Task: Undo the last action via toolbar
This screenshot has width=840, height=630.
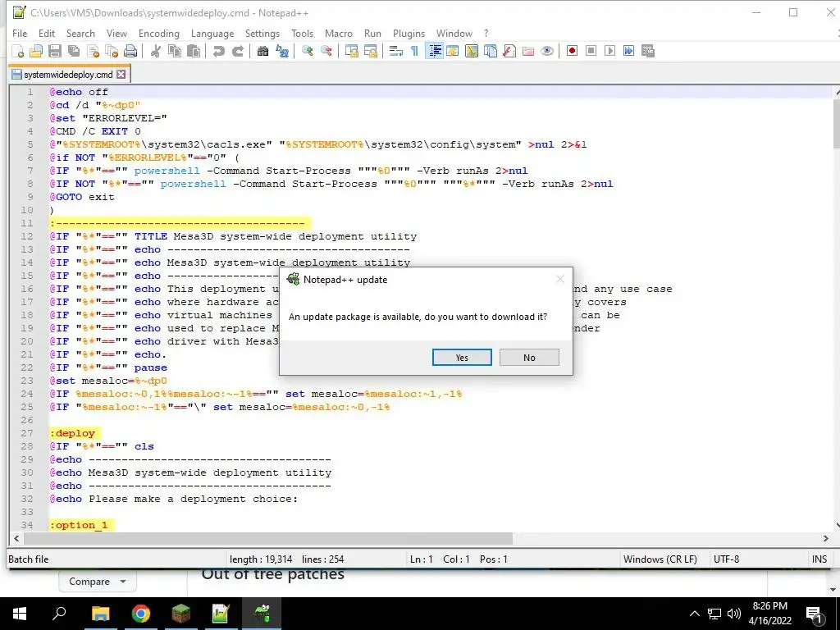Action: pos(218,51)
